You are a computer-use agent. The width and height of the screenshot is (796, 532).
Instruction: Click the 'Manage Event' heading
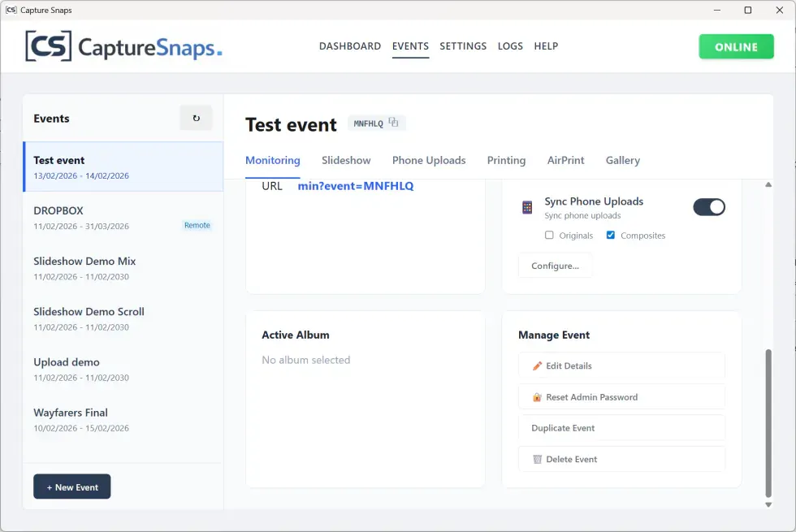point(554,335)
